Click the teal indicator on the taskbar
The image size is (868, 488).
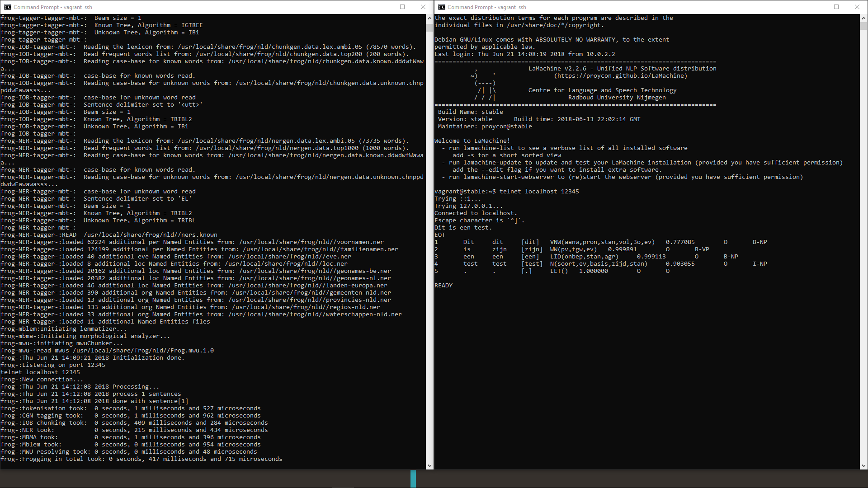(x=413, y=479)
